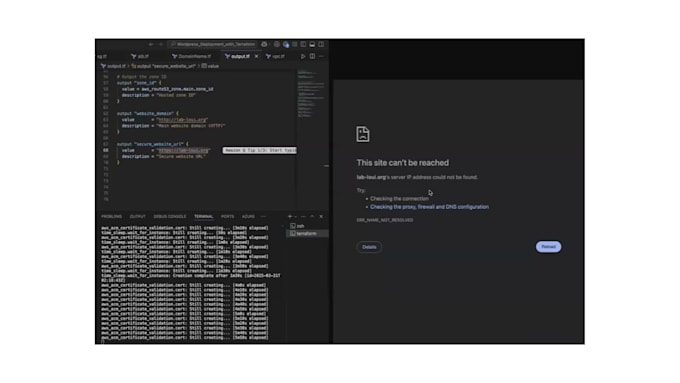Select the zsh terminal session

coord(307,226)
